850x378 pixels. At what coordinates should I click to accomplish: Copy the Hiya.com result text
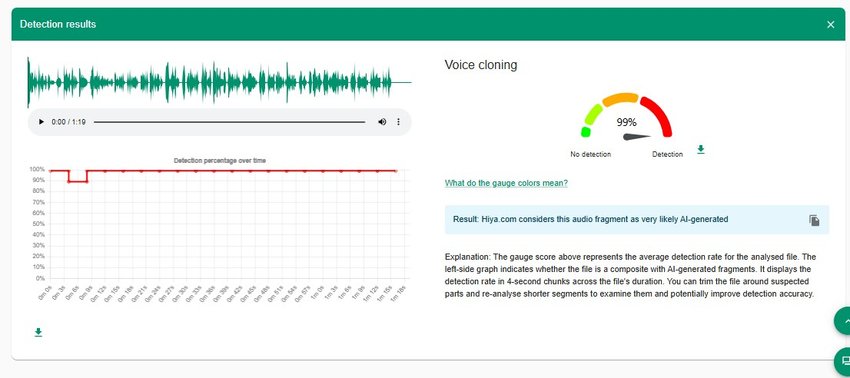(814, 220)
